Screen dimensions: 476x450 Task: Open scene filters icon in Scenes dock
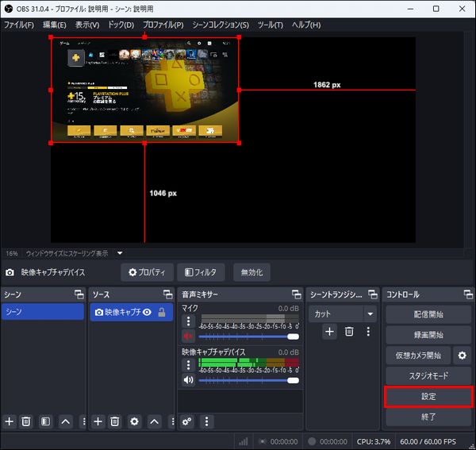point(45,421)
